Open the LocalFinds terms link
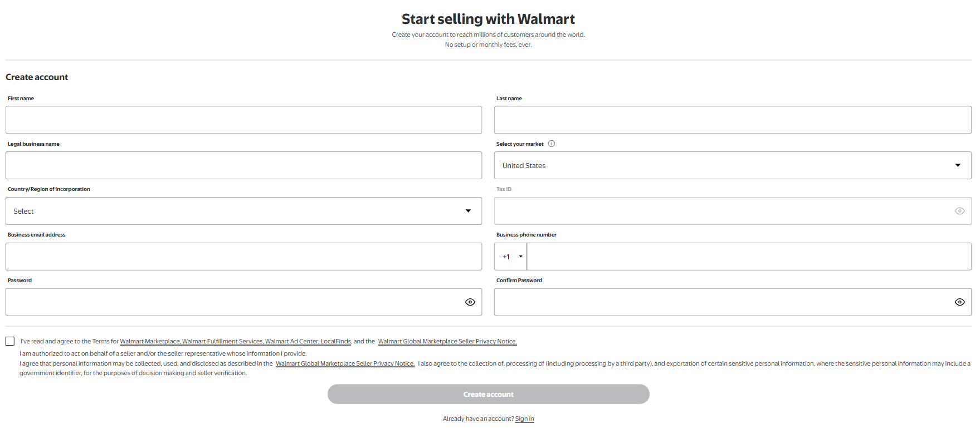 point(336,341)
